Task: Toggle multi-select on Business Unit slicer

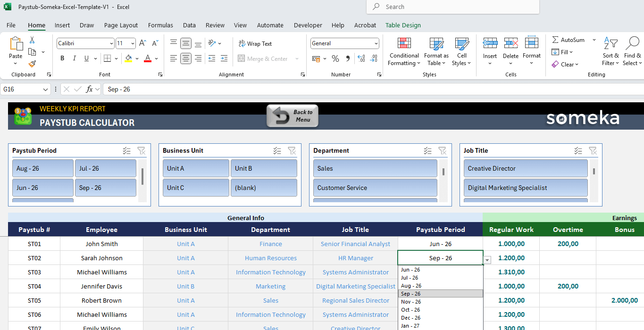Action: [x=277, y=151]
